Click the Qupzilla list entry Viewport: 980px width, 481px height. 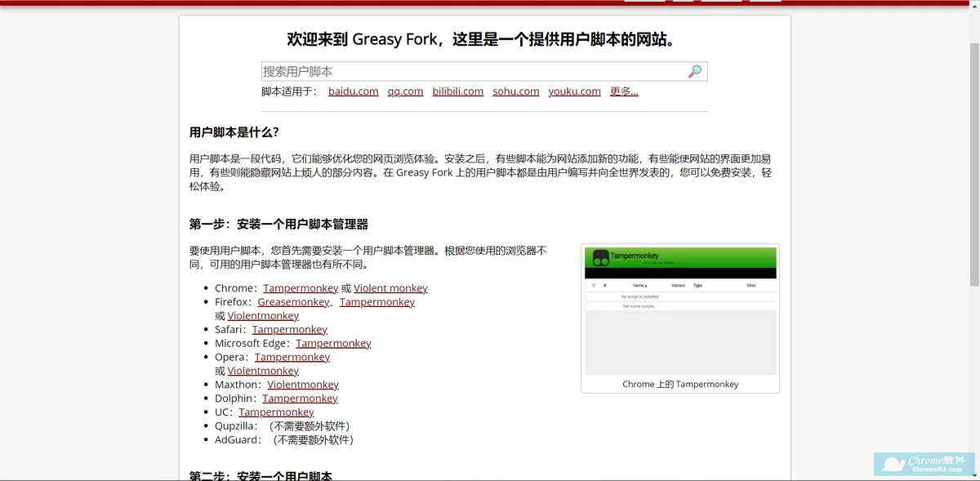282,426
